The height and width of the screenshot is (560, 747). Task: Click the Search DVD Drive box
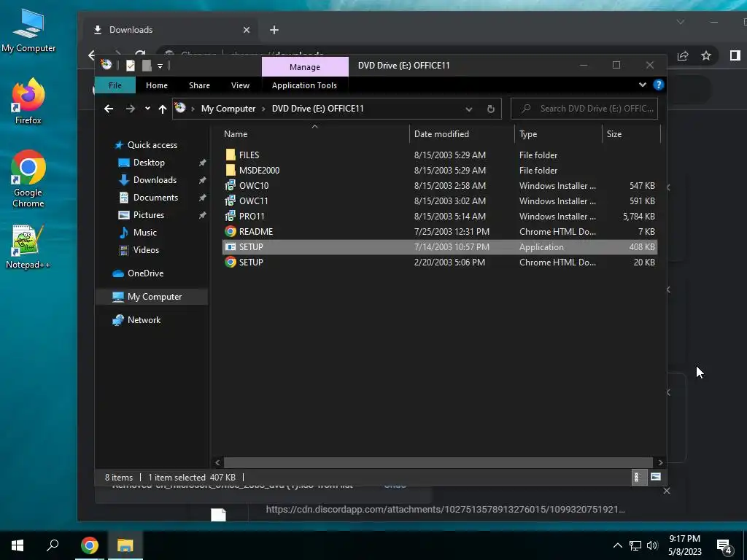584,109
